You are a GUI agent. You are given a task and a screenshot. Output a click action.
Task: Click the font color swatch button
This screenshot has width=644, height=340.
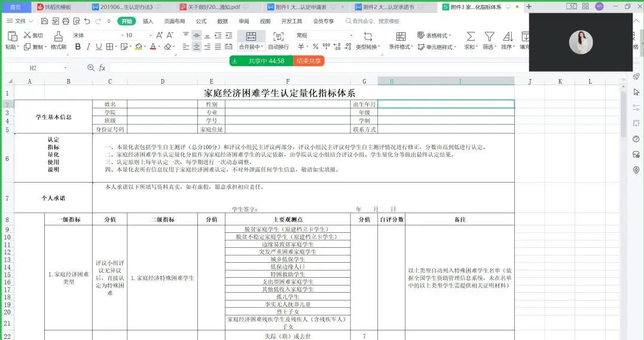(153, 47)
